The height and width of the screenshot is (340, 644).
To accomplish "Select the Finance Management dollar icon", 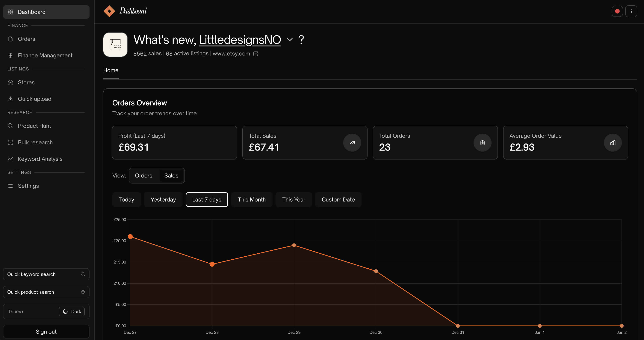I will (x=10, y=55).
